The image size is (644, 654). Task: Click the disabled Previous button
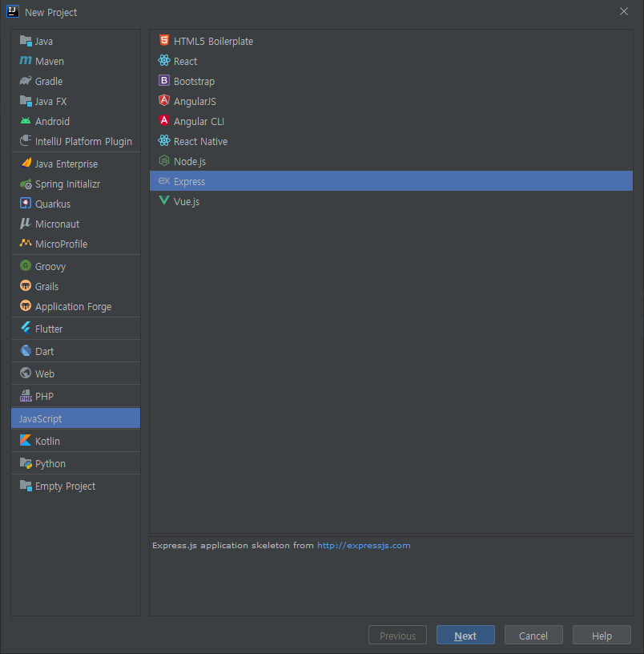pyautogui.click(x=397, y=636)
